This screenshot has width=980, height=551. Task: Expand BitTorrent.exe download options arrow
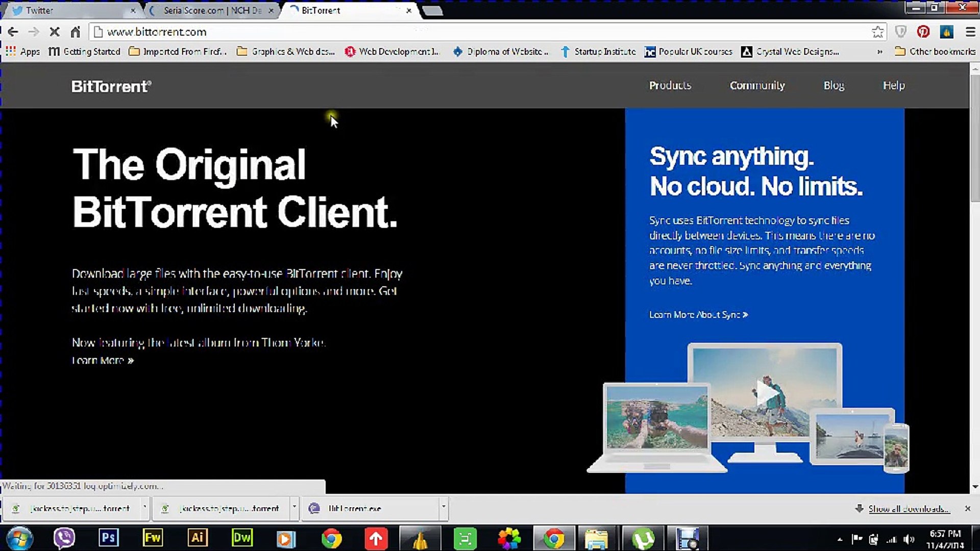[444, 507]
